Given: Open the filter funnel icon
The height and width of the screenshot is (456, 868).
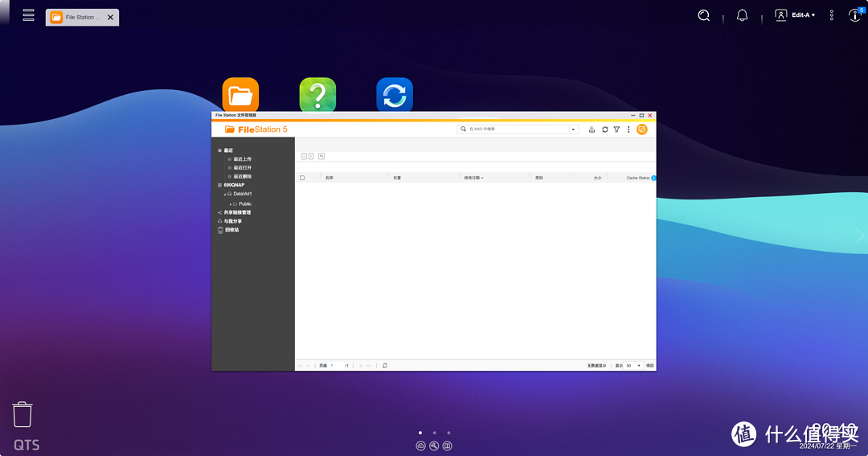Looking at the screenshot, I should 616,129.
